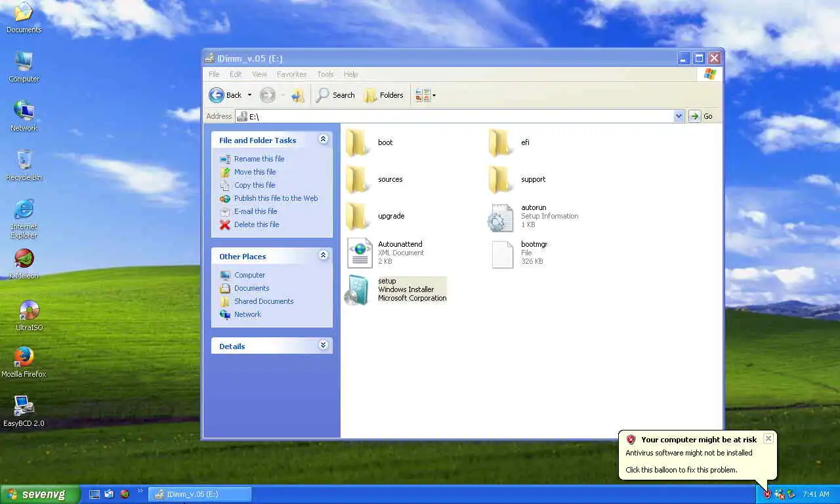Go to Network in Other Places
This screenshot has height=504, width=840.
pyautogui.click(x=241, y=314)
